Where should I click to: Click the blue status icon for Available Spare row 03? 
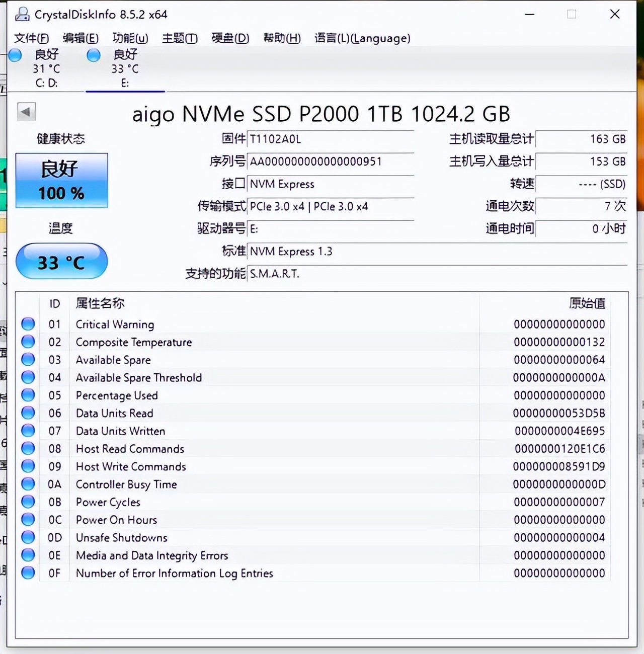(x=28, y=359)
